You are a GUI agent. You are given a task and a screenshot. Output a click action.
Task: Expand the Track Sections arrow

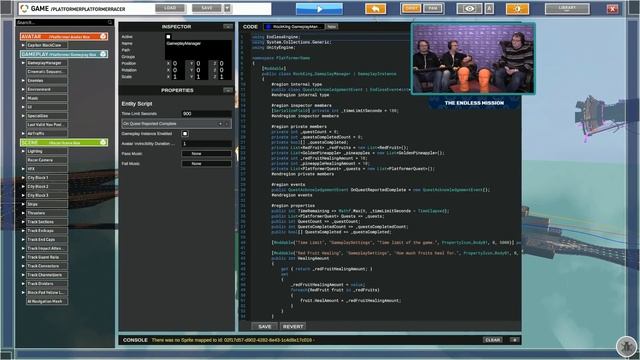23,222
